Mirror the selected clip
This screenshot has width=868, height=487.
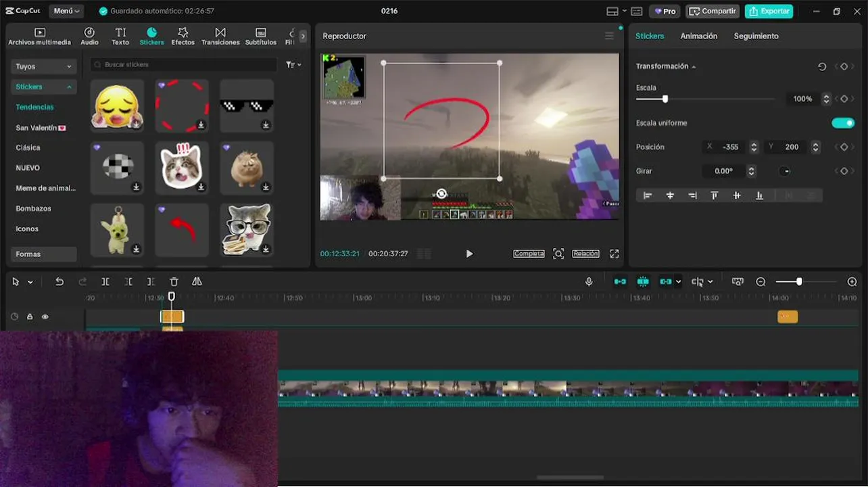coord(197,281)
